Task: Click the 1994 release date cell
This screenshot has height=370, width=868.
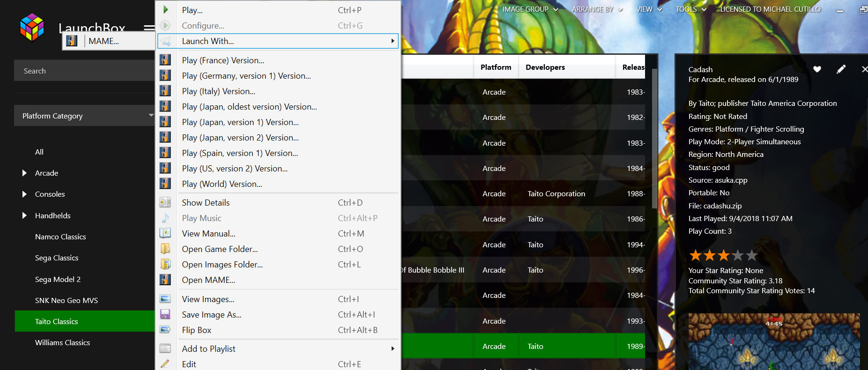Action: click(x=636, y=244)
